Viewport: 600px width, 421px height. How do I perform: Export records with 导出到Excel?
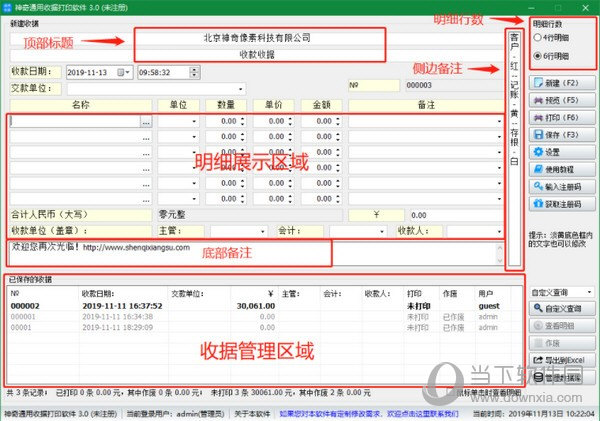click(x=562, y=360)
